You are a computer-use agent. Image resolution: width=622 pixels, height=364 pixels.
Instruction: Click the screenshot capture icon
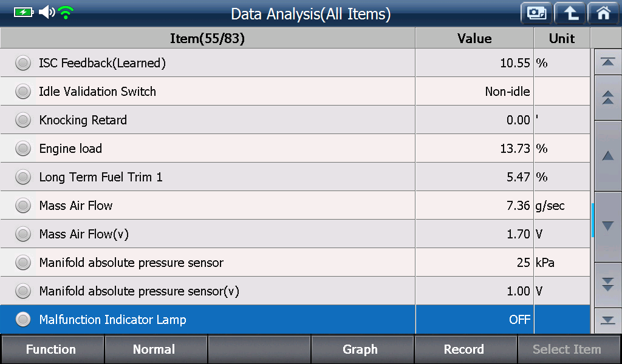(536, 13)
